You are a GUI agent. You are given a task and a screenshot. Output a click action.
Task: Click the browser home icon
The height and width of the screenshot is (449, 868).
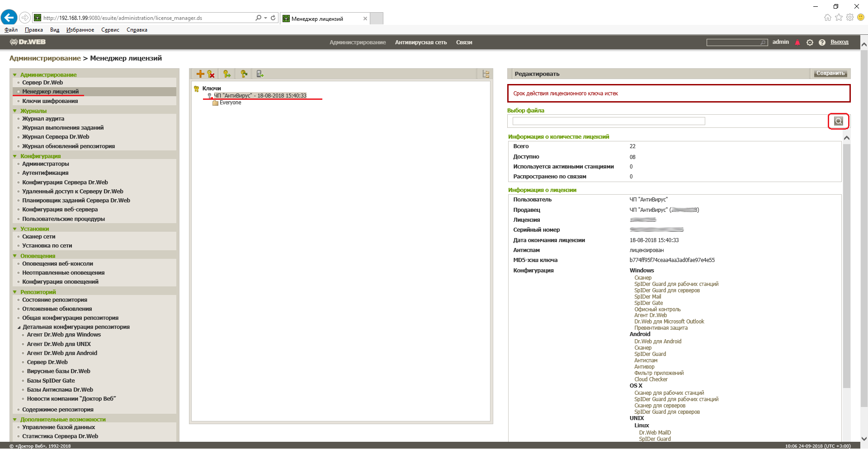(827, 17)
